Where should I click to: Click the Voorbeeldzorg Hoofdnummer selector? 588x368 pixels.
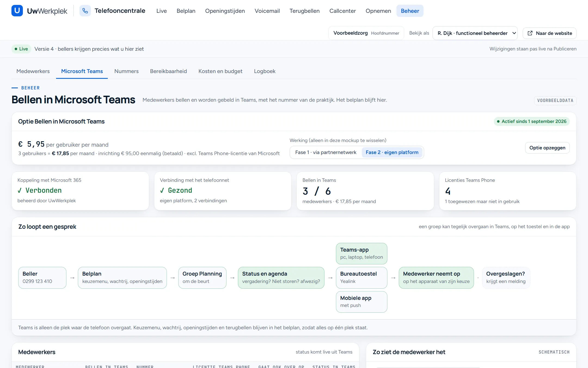pos(366,33)
